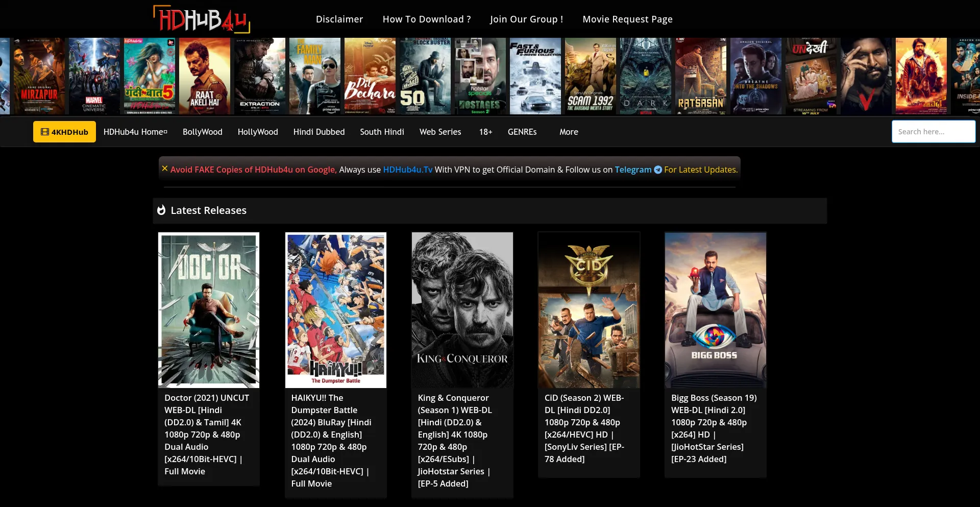
Task: Expand the More menu
Action: click(569, 132)
